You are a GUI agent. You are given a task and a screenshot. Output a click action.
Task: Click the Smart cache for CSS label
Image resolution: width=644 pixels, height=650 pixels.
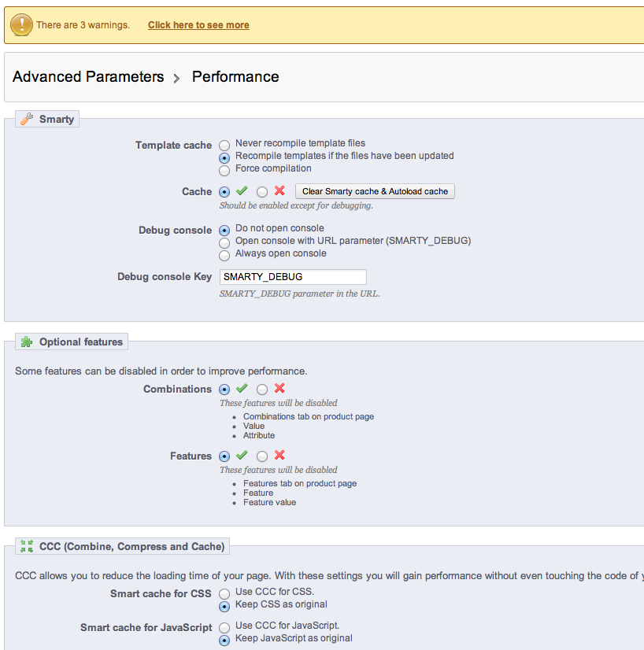tap(161, 593)
